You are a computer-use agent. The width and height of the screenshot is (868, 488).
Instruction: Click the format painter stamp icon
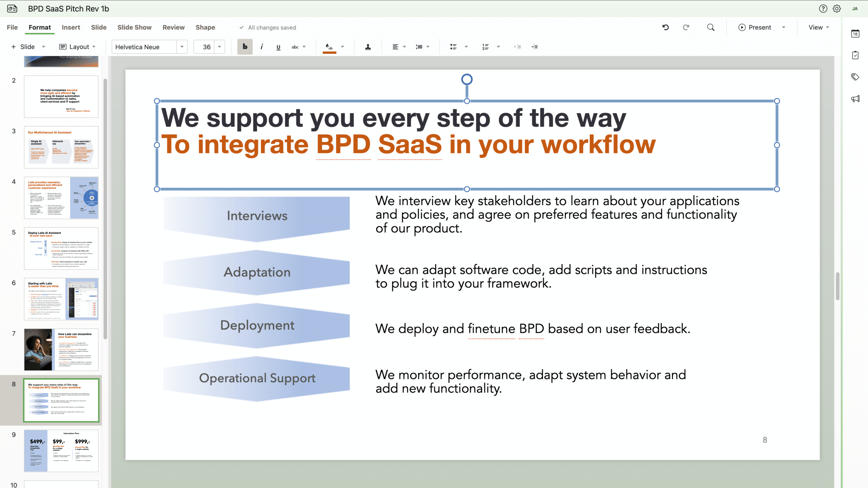368,47
